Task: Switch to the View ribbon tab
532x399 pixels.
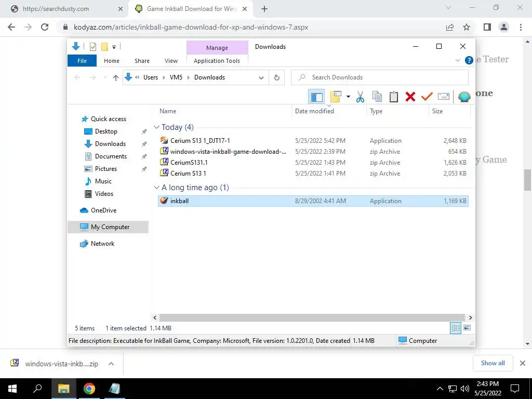Action: 171,61
